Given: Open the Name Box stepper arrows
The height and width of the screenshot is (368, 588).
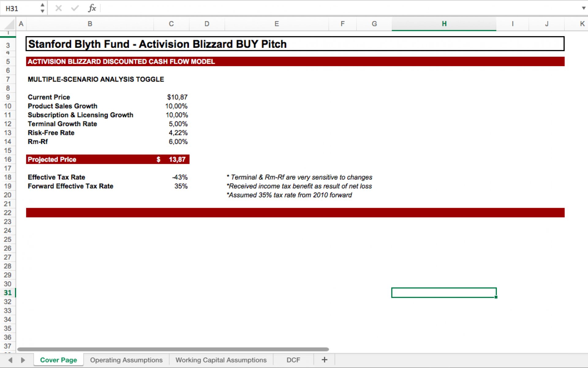Looking at the screenshot, I should [x=42, y=8].
